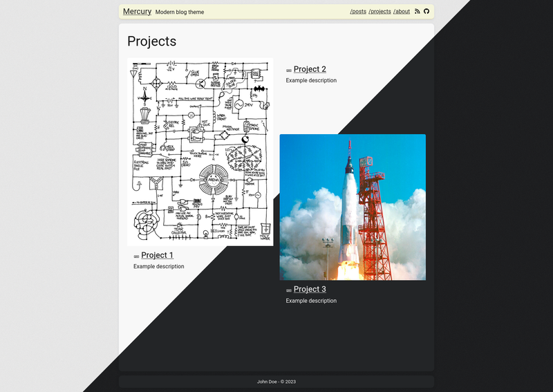Click Example description under Project 1
This screenshot has height=392, width=553.
tap(159, 266)
